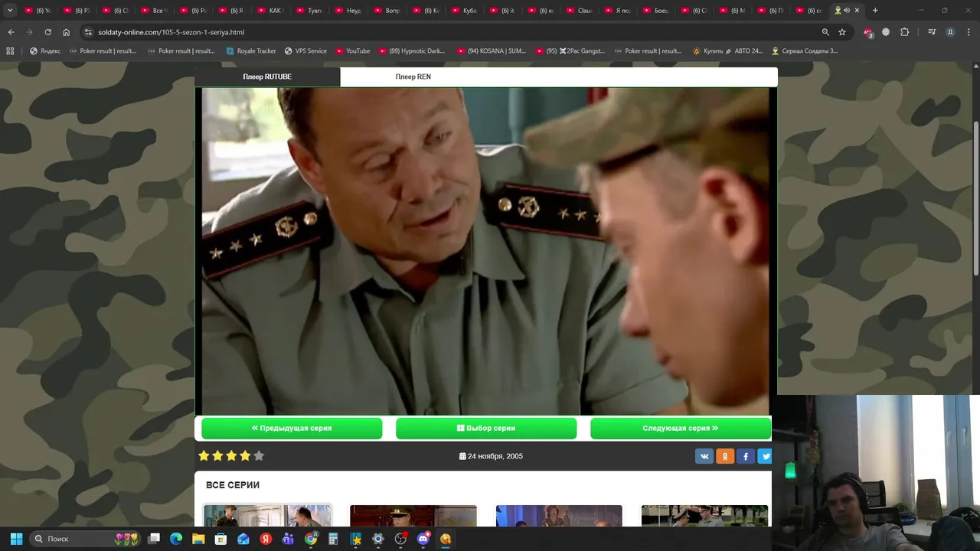Click the site information icon in address bar
The height and width of the screenshot is (551, 980).
click(x=88, y=32)
